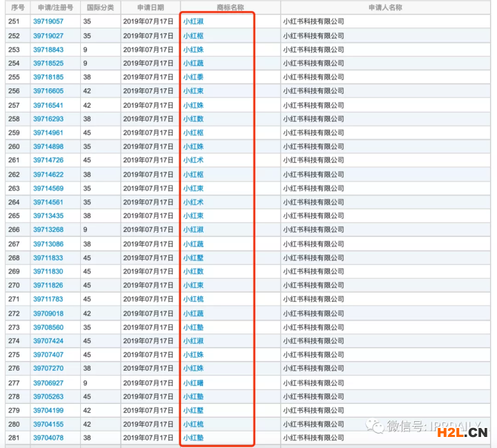
Task: Open registration number 39716293
Action: point(48,119)
